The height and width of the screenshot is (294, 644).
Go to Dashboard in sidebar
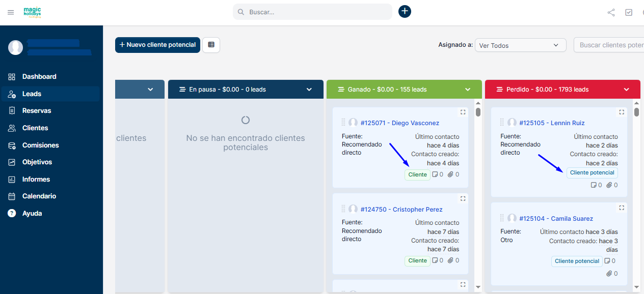tap(39, 77)
